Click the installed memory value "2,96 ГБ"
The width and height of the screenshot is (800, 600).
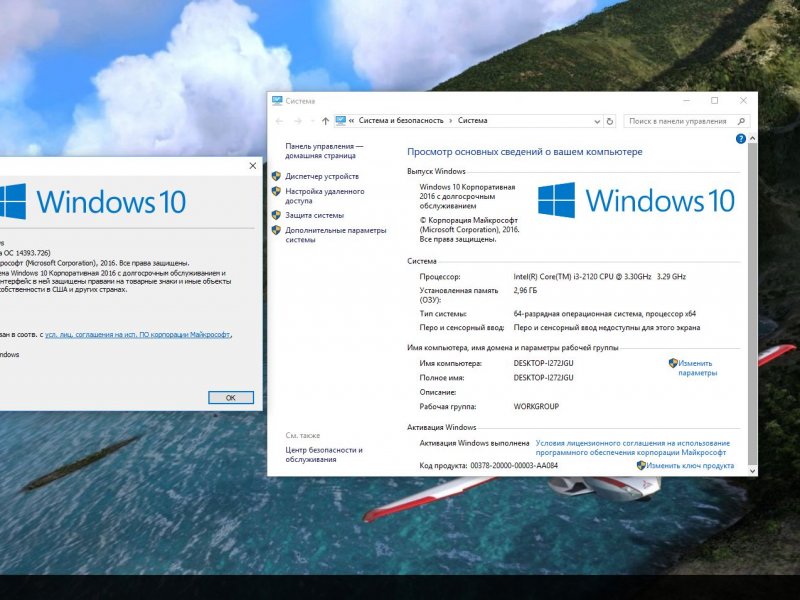click(525, 290)
